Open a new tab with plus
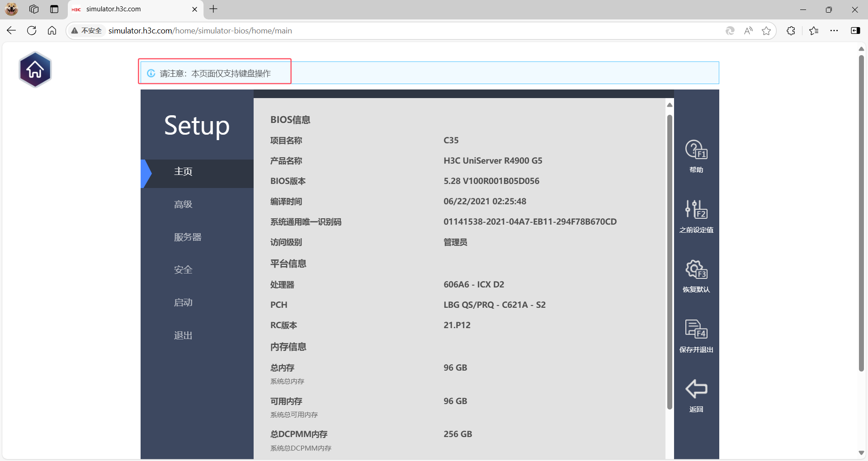 point(213,9)
